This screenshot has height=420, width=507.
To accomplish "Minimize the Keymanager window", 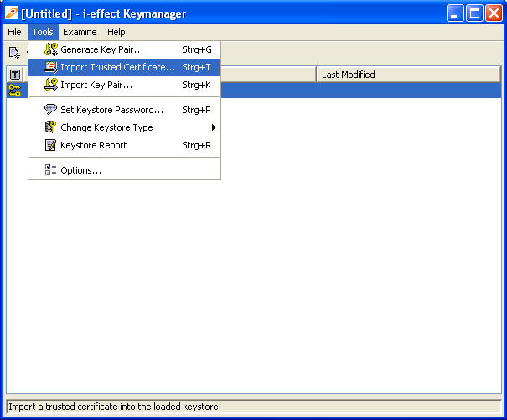I will 455,13.
